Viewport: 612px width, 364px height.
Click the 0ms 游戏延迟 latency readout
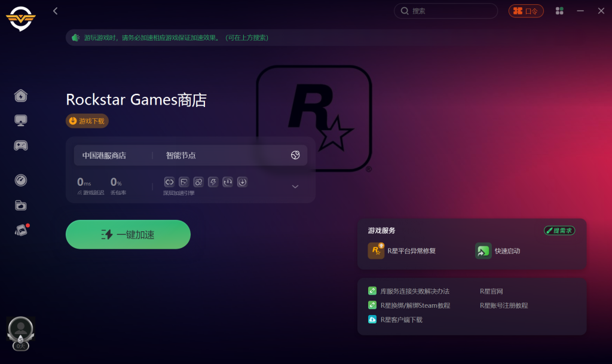pyautogui.click(x=91, y=186)
